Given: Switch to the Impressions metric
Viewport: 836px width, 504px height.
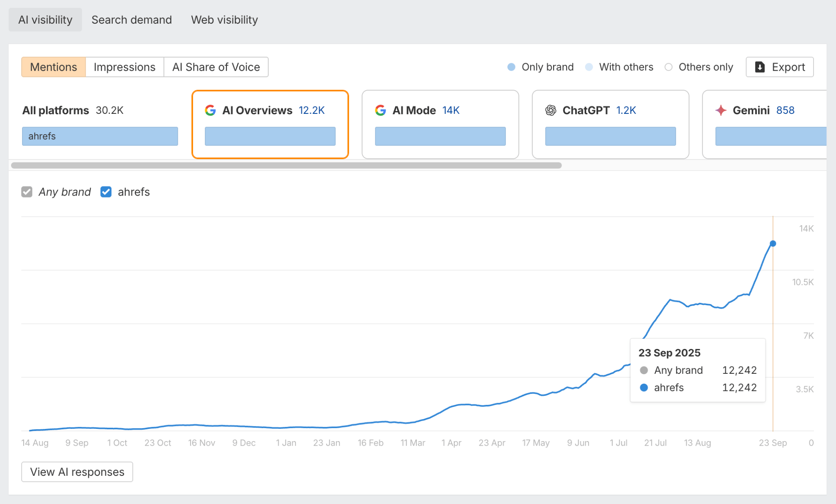Looking at the screenshot, I should click(125, 67).
